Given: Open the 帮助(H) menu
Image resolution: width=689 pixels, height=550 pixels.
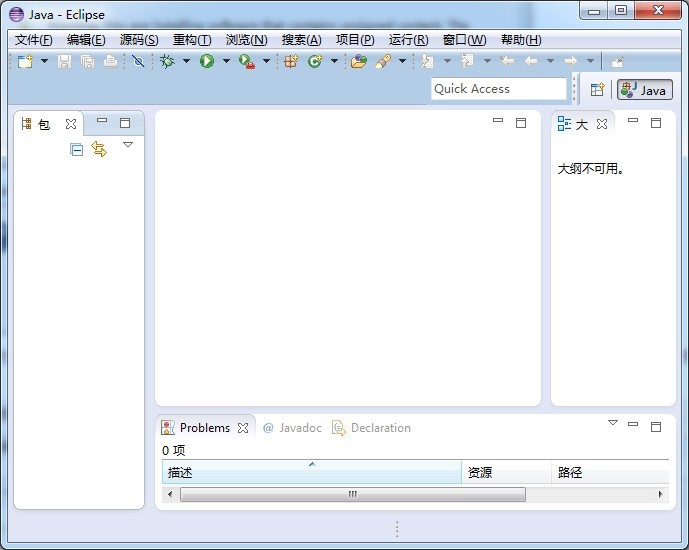Looking at the screenshot, I should coord(521,40).
